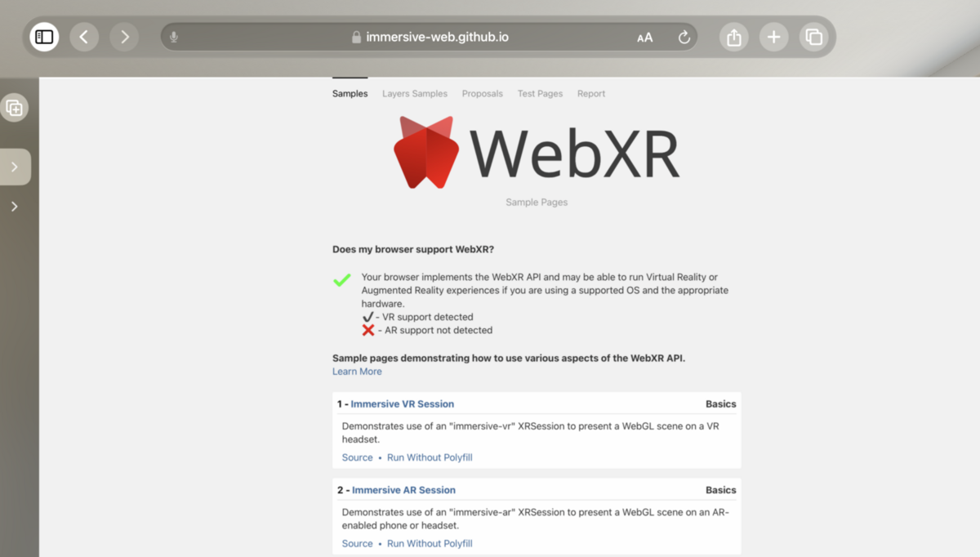Click the black VR support checkmark
Image resolution: width=980 pixels, height=557 pixels.
(x=367, y=317)
